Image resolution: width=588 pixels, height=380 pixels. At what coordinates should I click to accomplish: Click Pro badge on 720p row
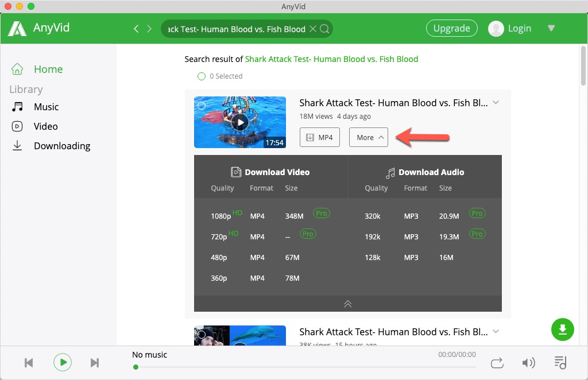(308, 234)
